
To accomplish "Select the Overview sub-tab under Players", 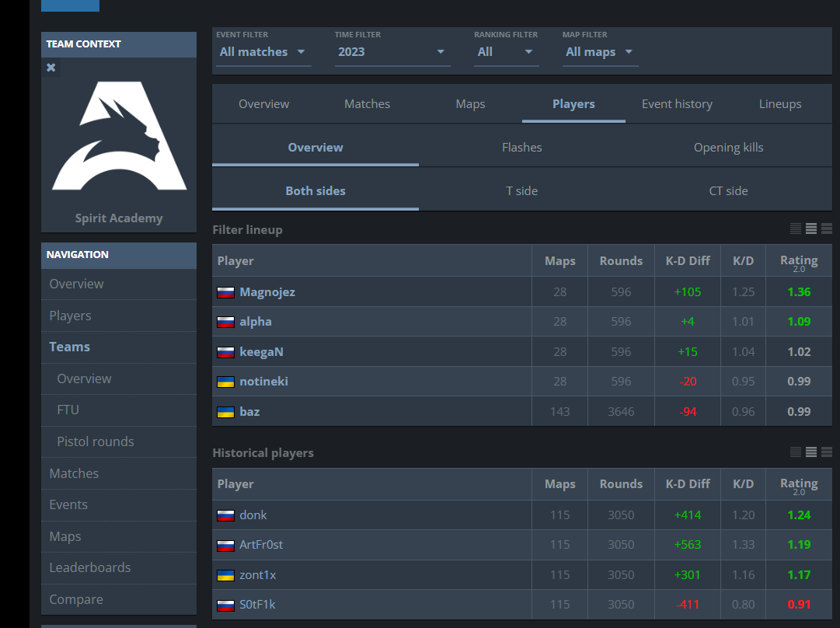I will coord(315,148).
